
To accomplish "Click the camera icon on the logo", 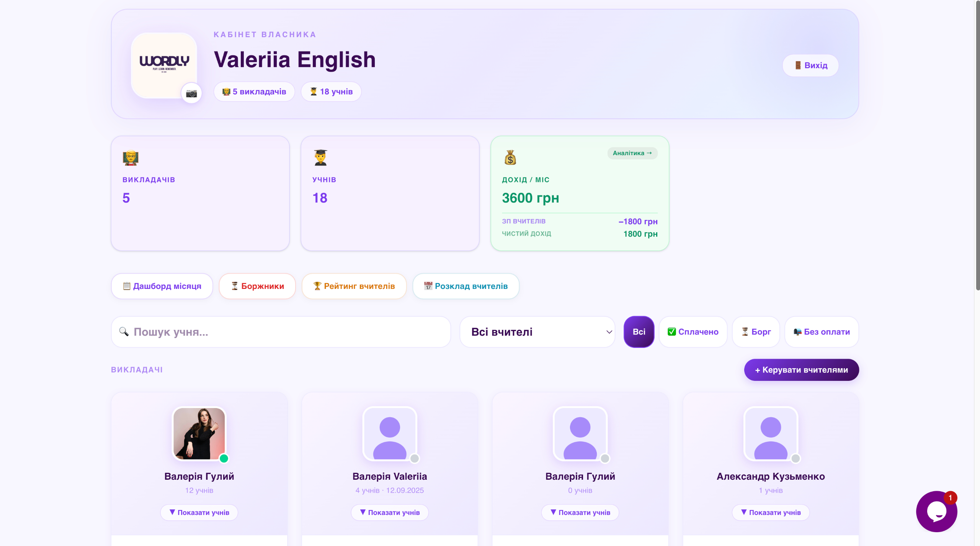I will (191, 93).
